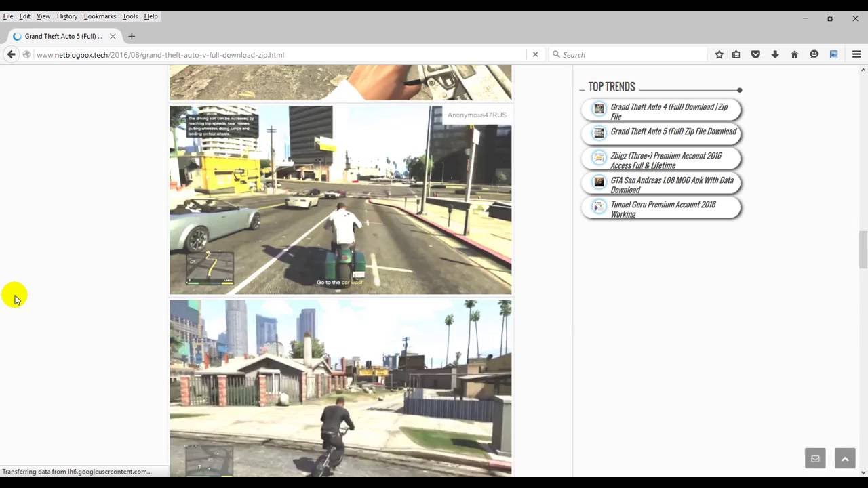Click the scrollbar down arrow
This screenshot has height=488, width=868.
[863, 472]
